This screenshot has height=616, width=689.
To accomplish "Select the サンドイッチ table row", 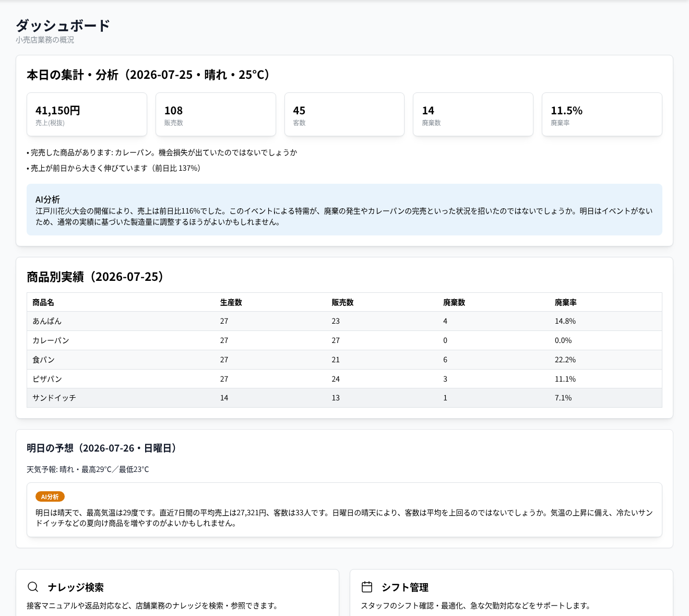I will coord(344,398).
